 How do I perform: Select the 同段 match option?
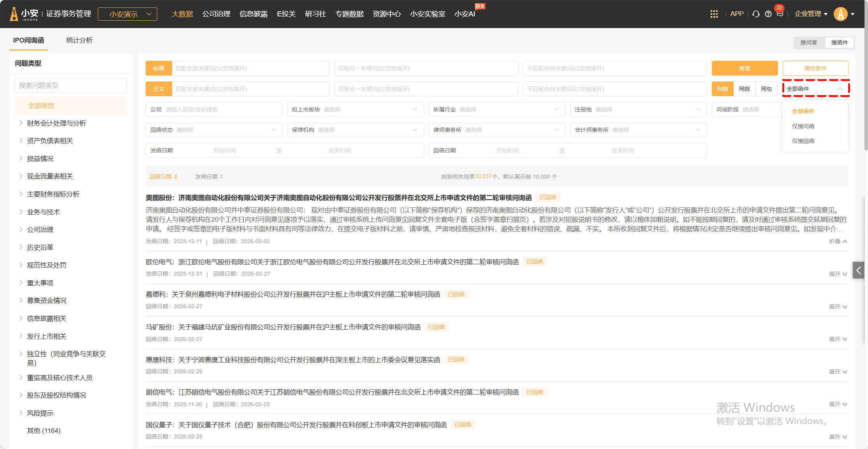744,89
